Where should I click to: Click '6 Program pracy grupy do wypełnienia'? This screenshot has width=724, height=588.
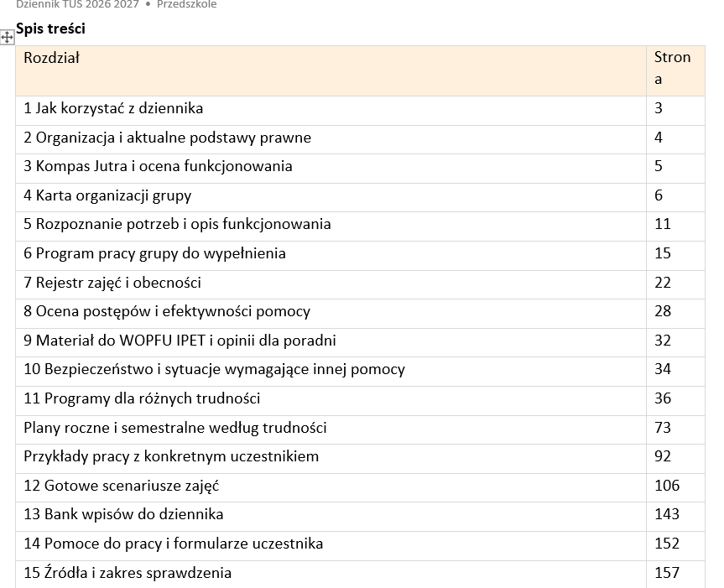[x=154, y=253]
